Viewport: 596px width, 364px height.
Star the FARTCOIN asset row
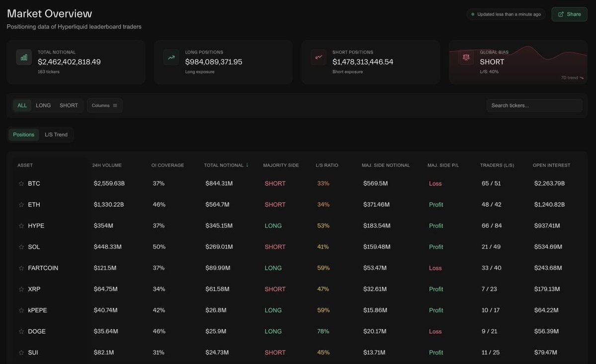pos(21,268)
